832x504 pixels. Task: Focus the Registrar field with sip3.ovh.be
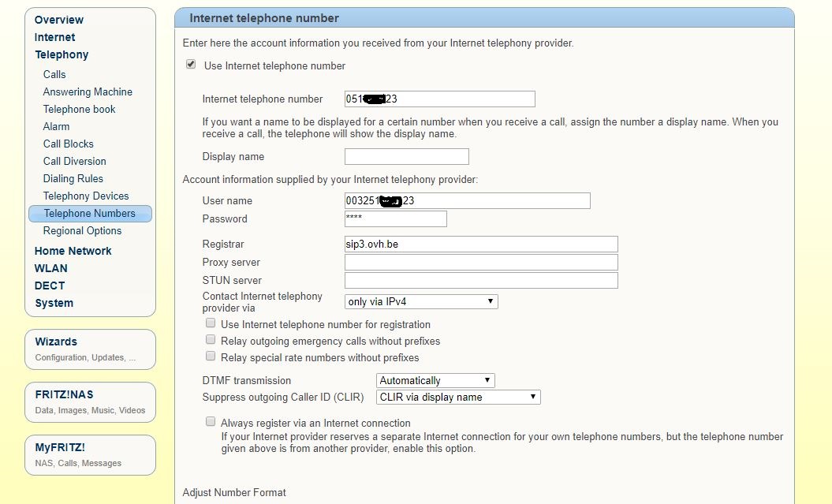[481, 245]
